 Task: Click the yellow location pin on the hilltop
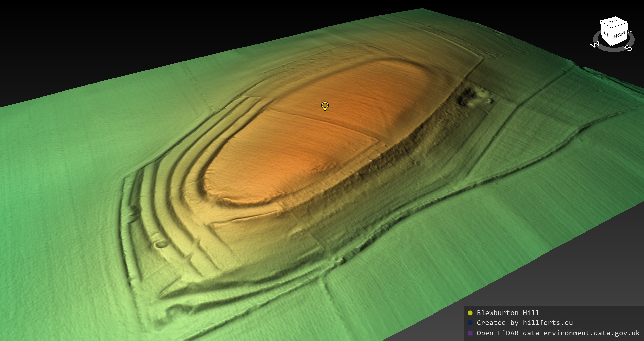[x=325, y=106]
